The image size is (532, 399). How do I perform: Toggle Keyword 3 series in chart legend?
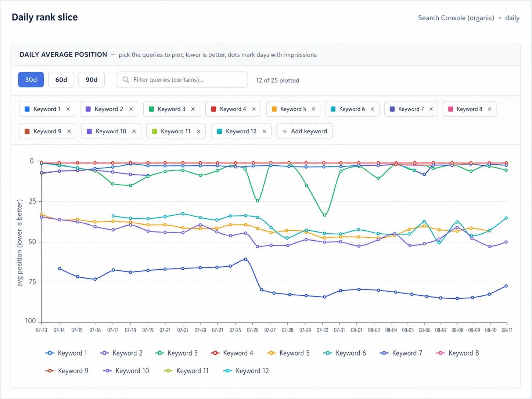(x=176, y=353)
